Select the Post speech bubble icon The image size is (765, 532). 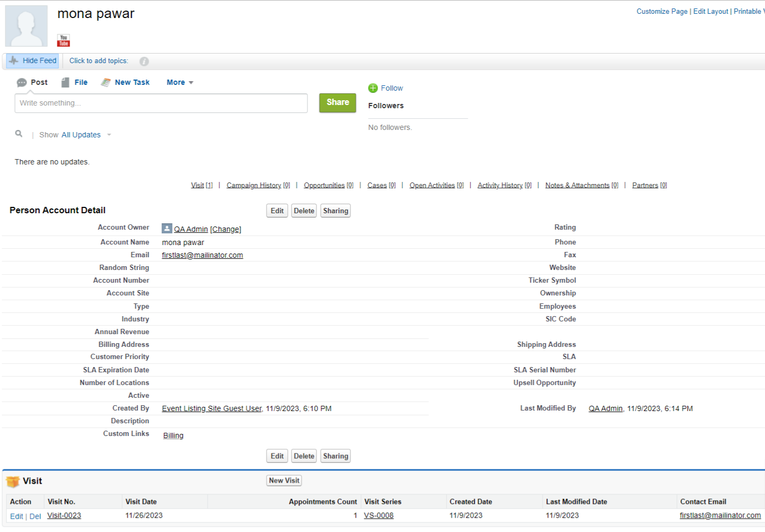22,83
